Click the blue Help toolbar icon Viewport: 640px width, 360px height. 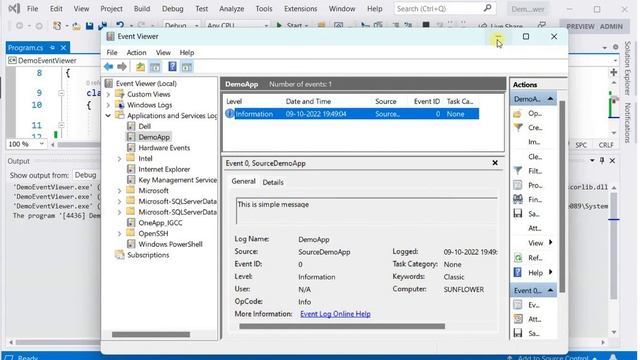pyautogui.click(x=172, y=67)
